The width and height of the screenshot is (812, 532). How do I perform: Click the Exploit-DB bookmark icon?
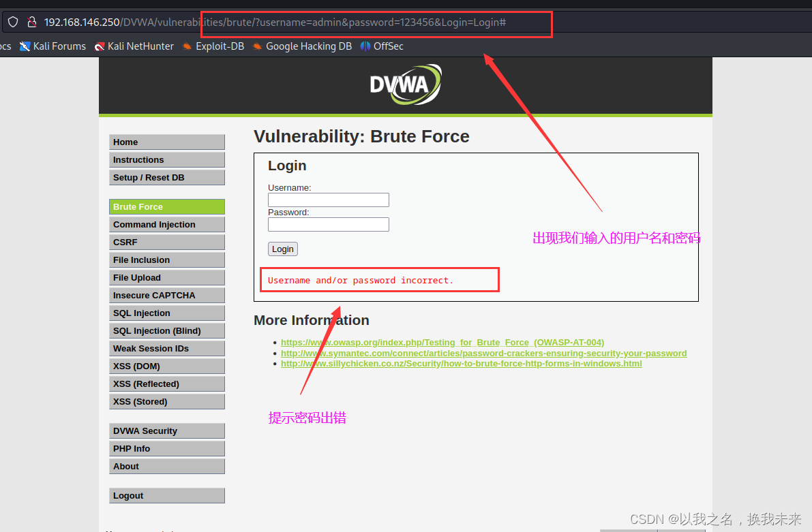187,46
